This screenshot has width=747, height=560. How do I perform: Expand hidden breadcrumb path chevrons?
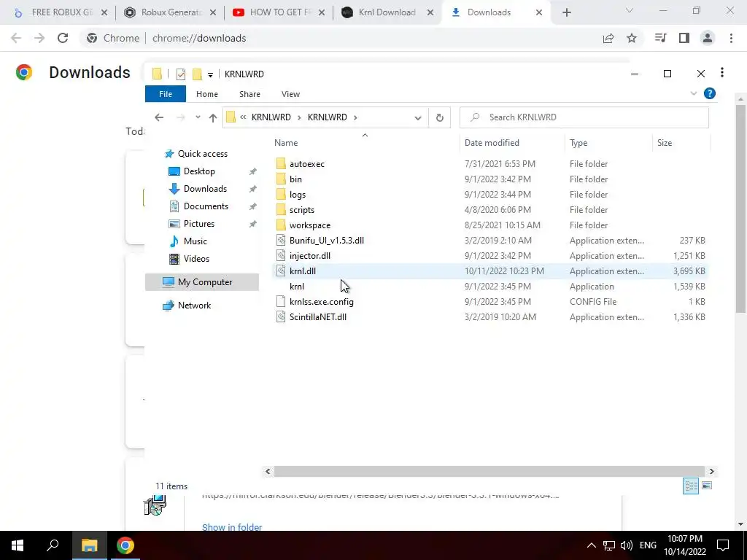(243, 117)
